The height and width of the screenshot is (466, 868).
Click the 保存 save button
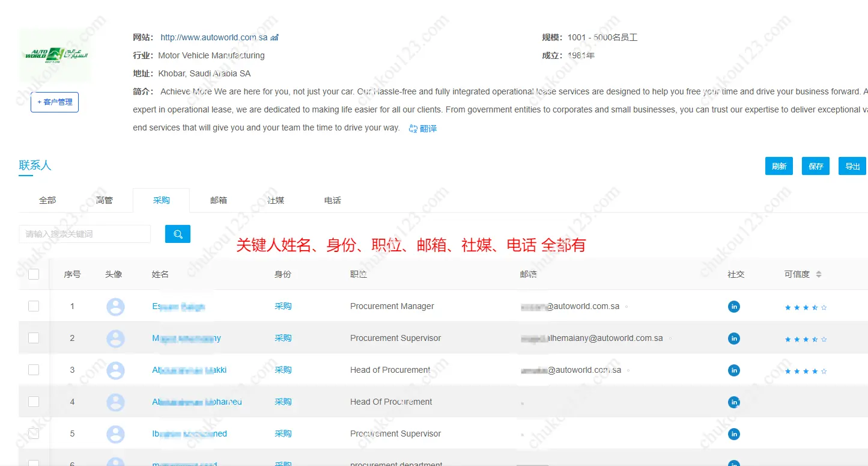pos(815,167)
